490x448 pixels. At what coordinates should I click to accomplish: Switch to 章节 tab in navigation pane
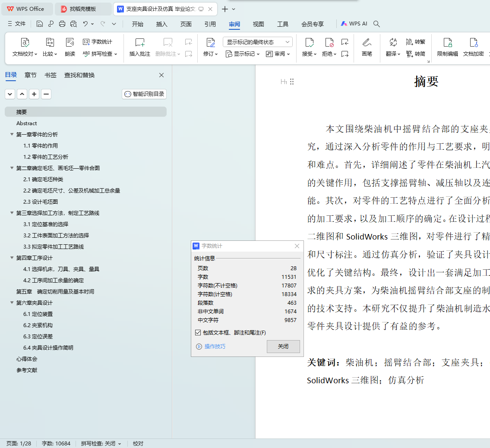pyautogui.click(x=31, y=75)
